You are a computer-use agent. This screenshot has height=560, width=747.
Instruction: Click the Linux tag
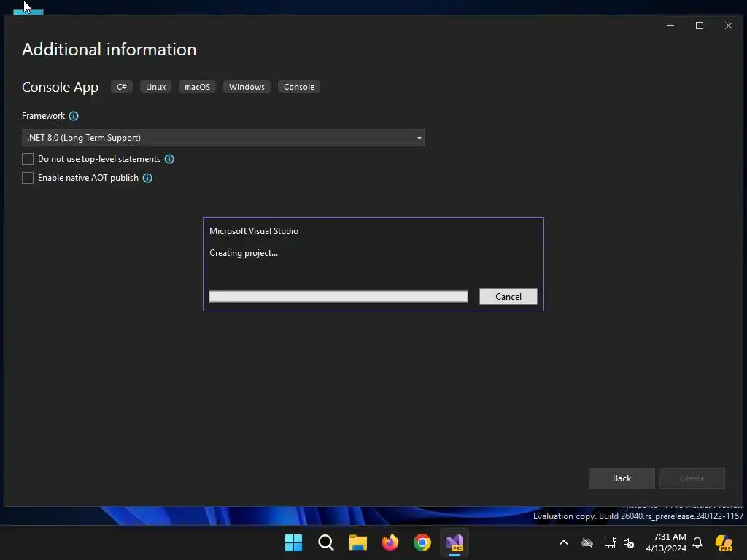[x=156, y=87]
